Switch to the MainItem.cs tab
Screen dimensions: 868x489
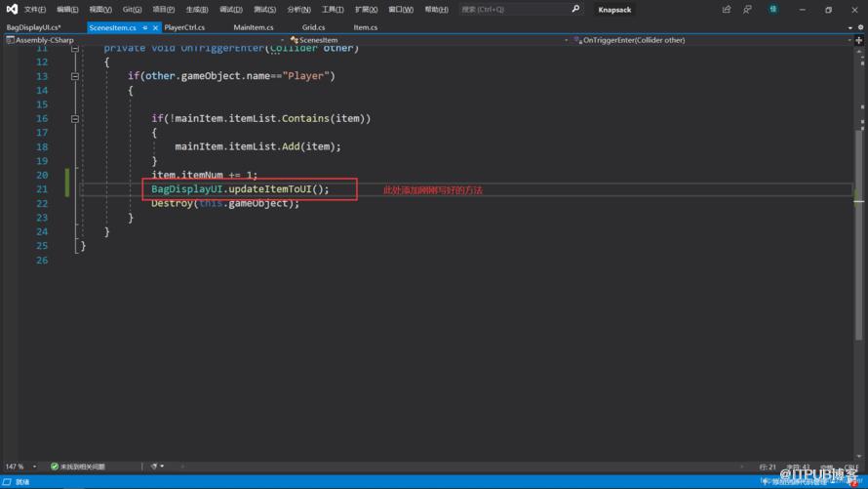pyautogui.click(x=253, y=27)
